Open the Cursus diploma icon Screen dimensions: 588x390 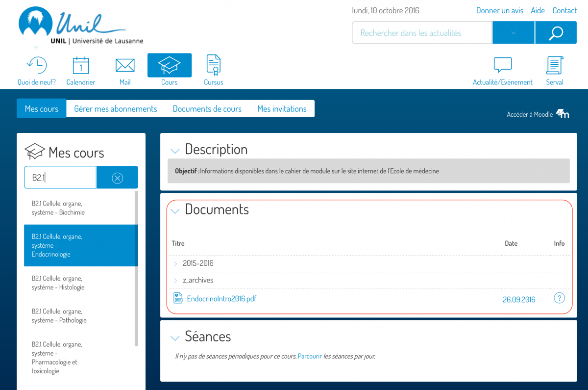click(213, 65)
